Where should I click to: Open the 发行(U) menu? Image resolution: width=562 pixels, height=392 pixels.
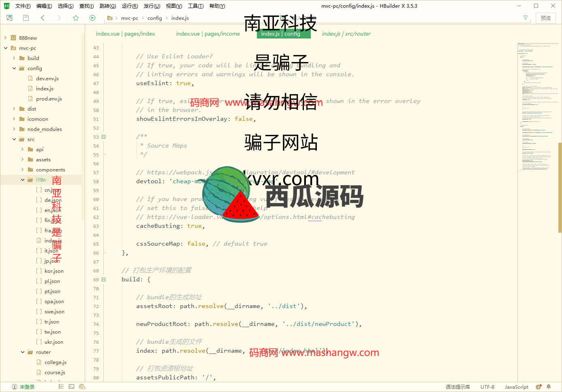coord(152,6)
